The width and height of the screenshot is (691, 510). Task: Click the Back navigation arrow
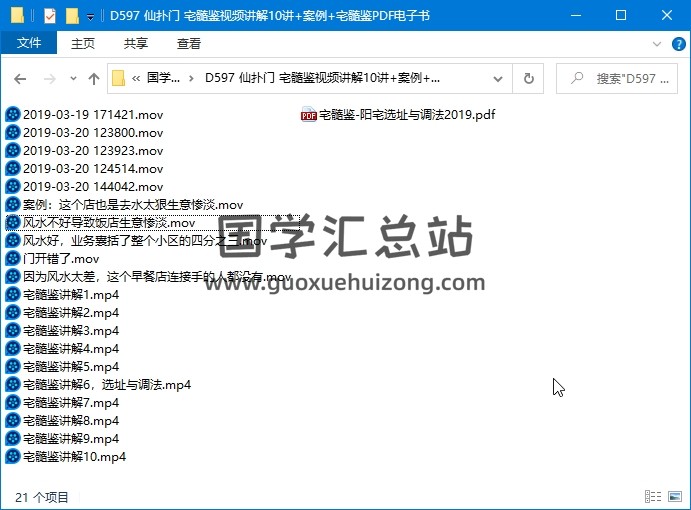coord(20,79)
